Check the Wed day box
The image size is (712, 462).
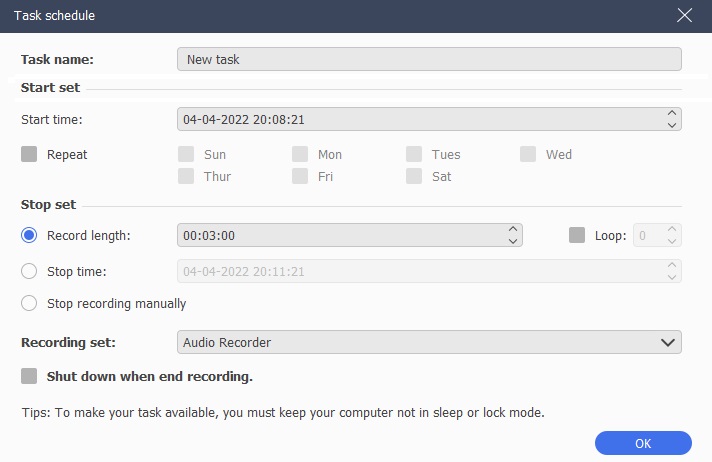tap(528, 154)
